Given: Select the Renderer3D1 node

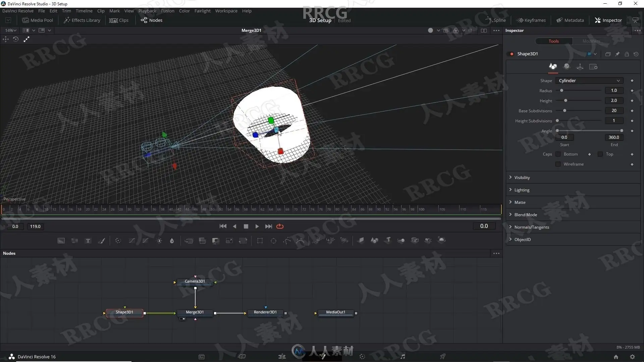Looking at the screenshot, I should pos(265,312).
